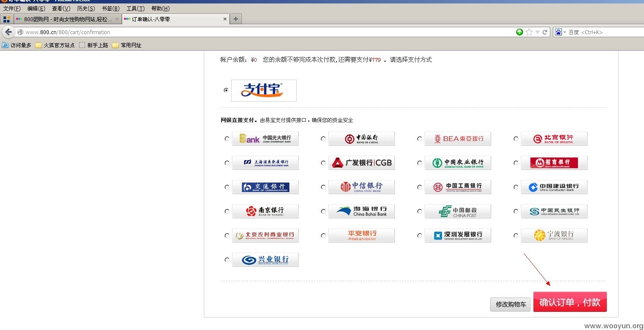644x330 pixels.
Task: Select 中国银行 radio button
Action: click(323, 139)
